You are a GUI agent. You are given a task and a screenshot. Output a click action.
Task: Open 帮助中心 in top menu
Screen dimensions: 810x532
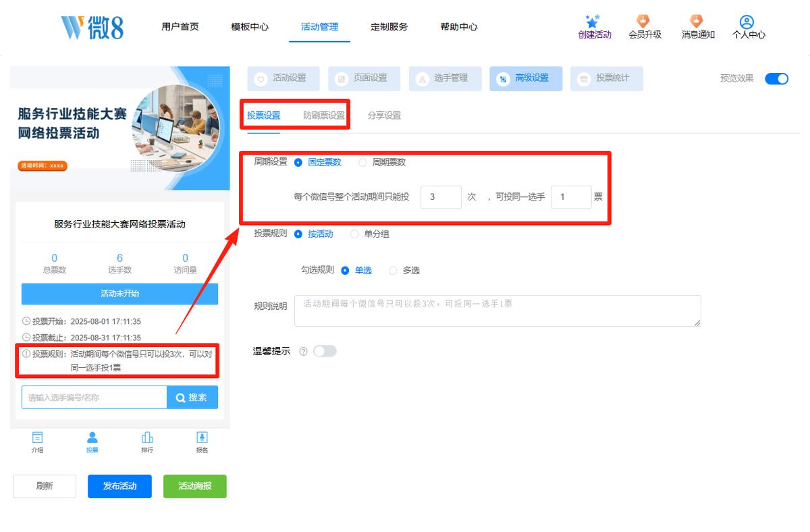pos(459,27)
